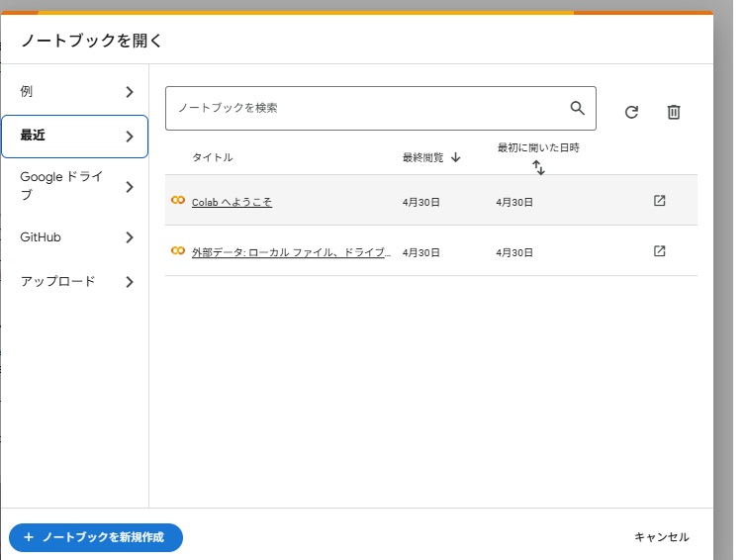Screen dimensions: 745x560
Task: Click 最初に開いた date of '外部データ' row
Action: [514, 252]
